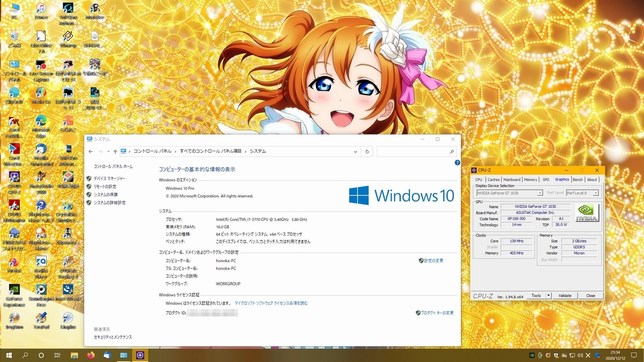This screenshot has width=644, height=362.
Task: Open システムの保護 link
Action: pos(106,195)
